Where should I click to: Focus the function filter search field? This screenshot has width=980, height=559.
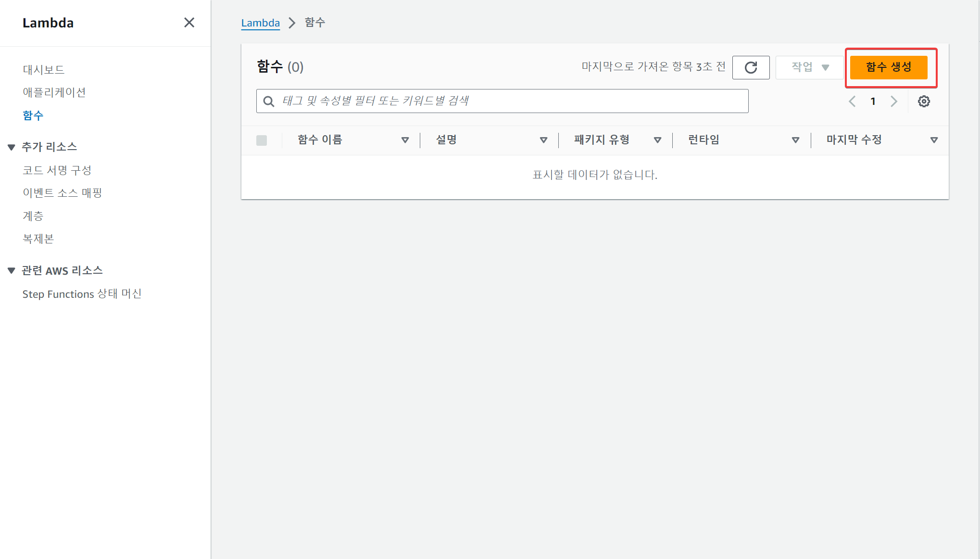502,101
